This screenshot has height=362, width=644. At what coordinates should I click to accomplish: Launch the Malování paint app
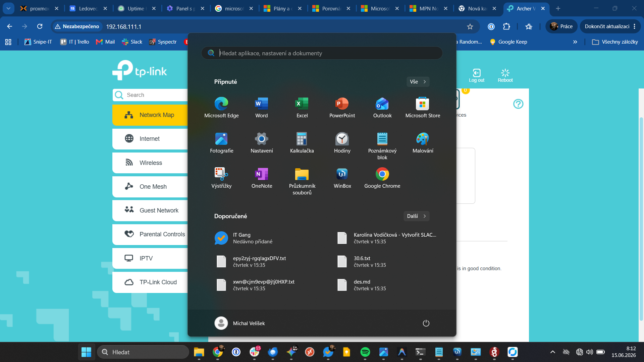pos(423,143)
